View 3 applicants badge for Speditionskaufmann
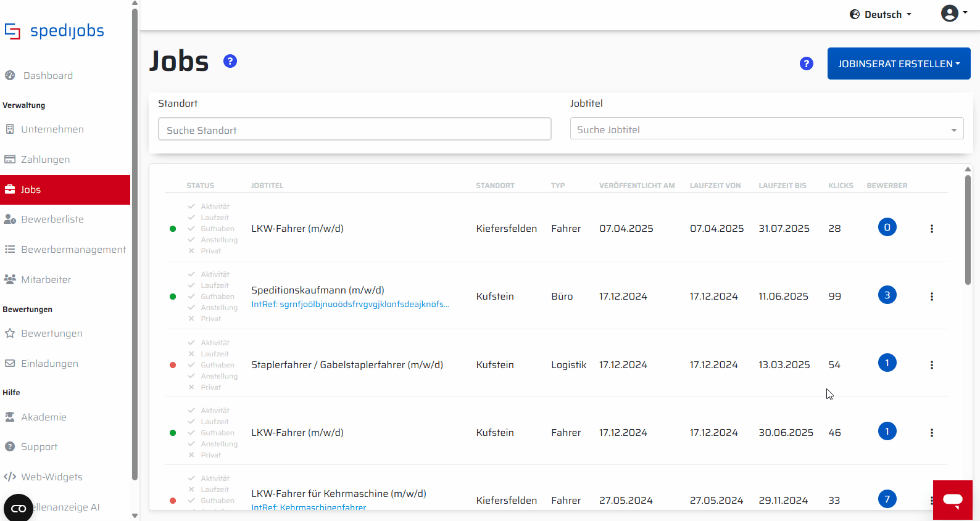The width and height of the screenshot is (980, 521). (887, 295)
